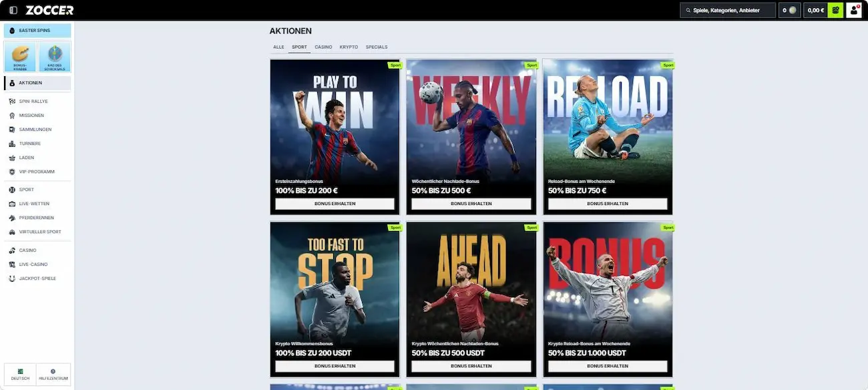This screenshot has width=868, height=390.
Task: Switch to the Casino promotions tab
Action: pos(323,47)
